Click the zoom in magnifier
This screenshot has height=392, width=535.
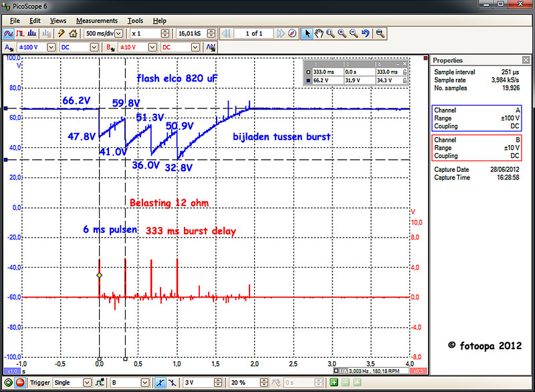pyautogui.click(x=342, y=33)
